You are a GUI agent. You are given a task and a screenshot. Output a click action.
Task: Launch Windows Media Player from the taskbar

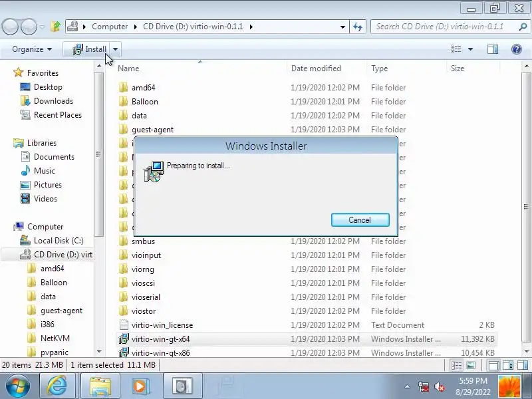click(140, 386)
